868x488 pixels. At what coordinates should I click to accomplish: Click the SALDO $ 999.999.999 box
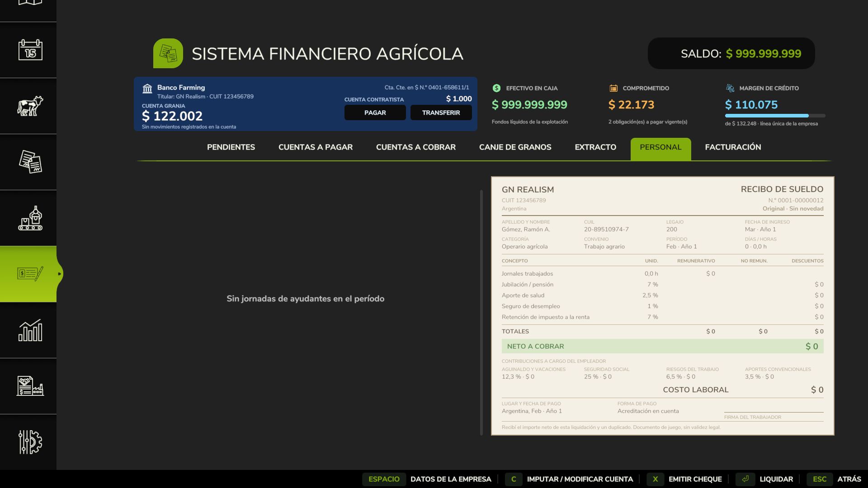tap(731, 53)
